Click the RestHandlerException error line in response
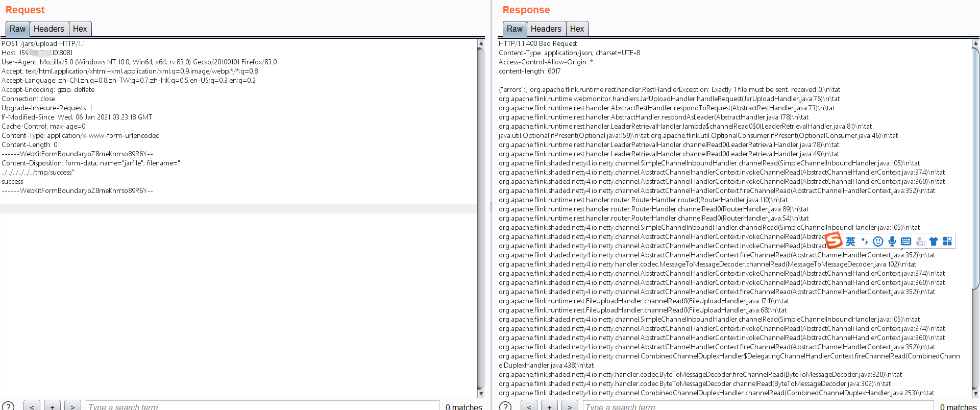Image resolution: width=980 pixels, height=410 pixels. (670, 90)
